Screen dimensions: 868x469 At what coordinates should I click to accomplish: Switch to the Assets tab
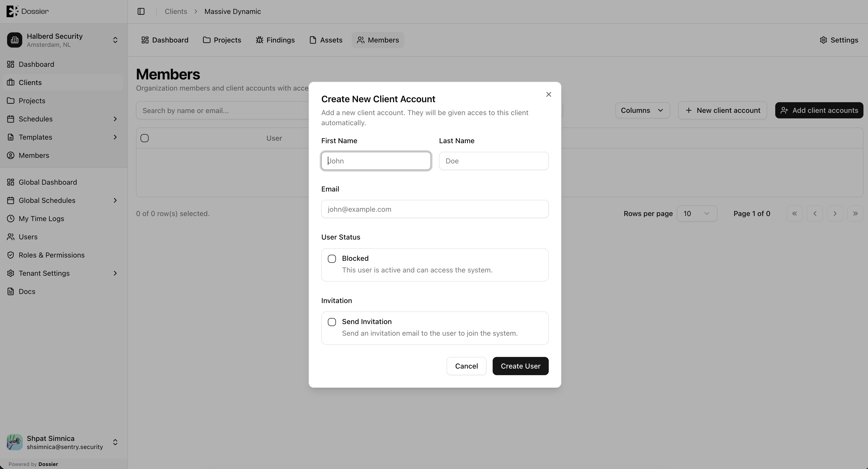point(326,40)
